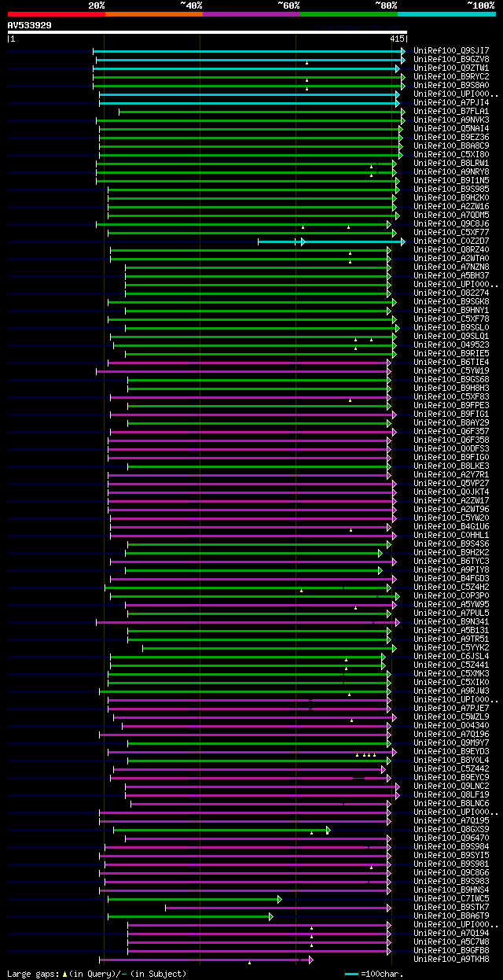This screenshot has height=980, width=503.
Task: Click the query end position label 415
Action: pyautogui.click(x=397, y=39)
